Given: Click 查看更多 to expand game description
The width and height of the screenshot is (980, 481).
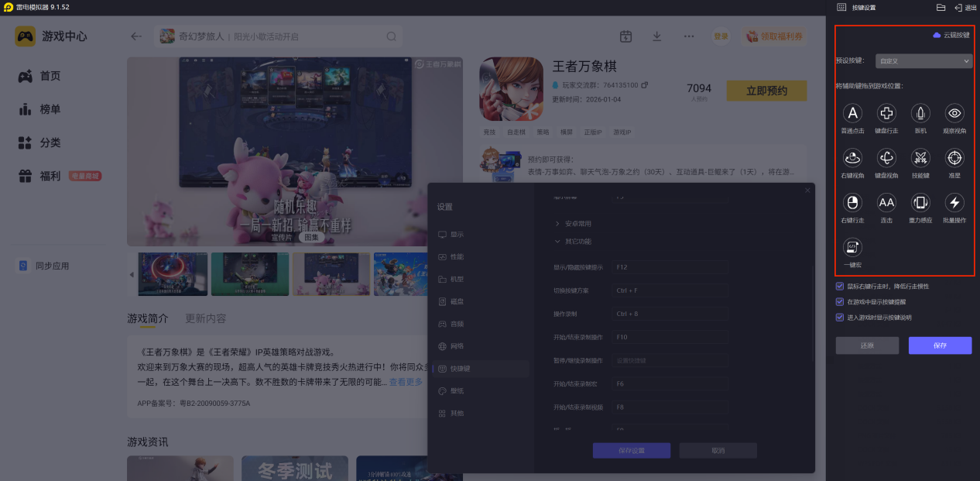Looking at the screenshot, I should point(406,382).
